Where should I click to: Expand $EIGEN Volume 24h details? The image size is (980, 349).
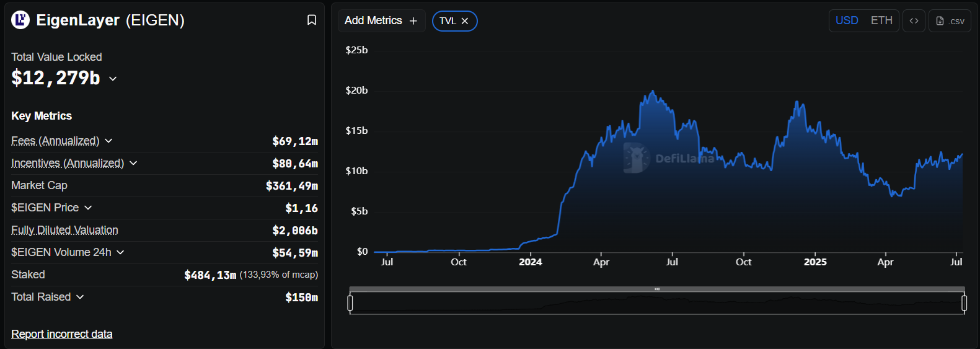point(120,252)
